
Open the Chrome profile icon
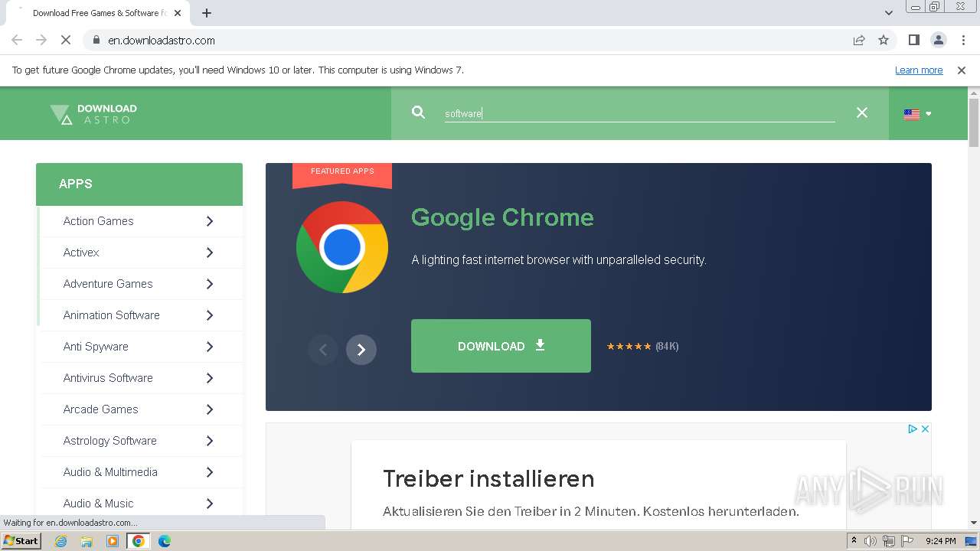point(938,40)
